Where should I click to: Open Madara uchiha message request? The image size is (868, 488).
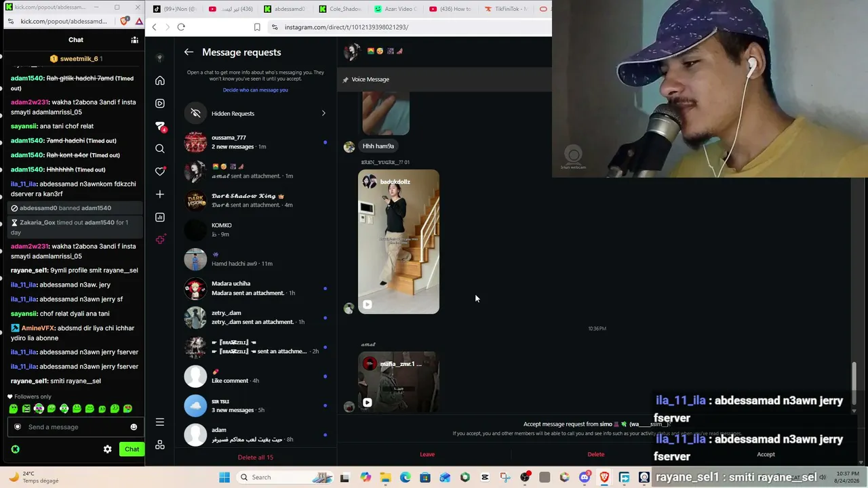(x=256, y=288)
